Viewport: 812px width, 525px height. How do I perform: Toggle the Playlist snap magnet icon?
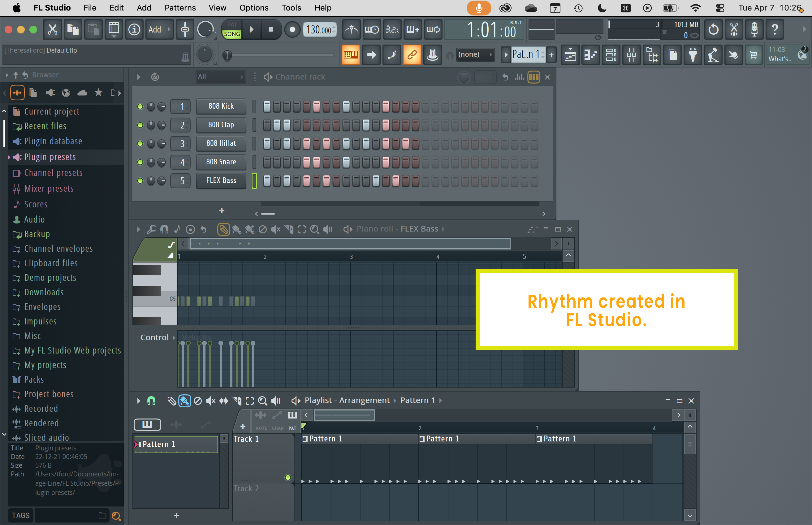[151, 401]
